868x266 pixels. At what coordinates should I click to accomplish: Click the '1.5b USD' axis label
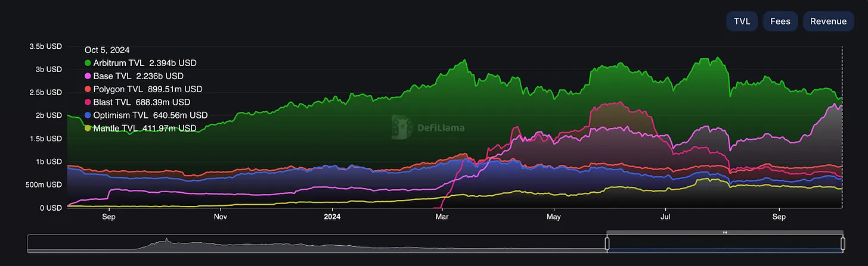[45, 139]
